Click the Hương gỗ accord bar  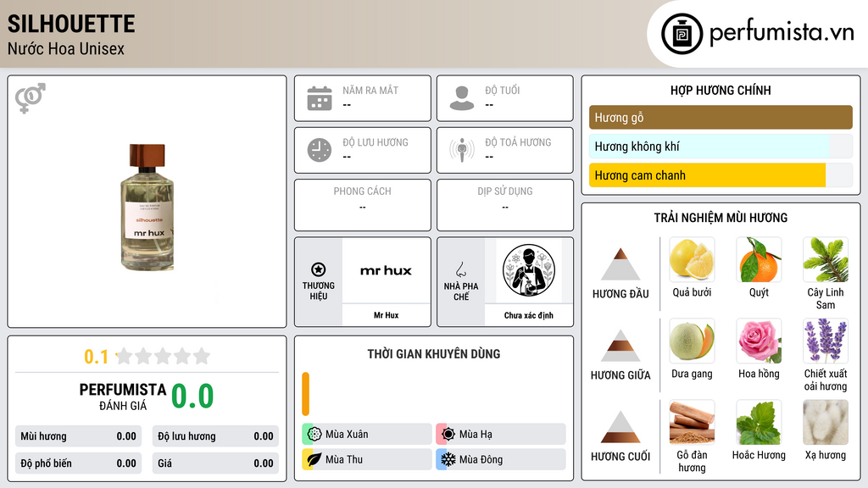[721, 117]
